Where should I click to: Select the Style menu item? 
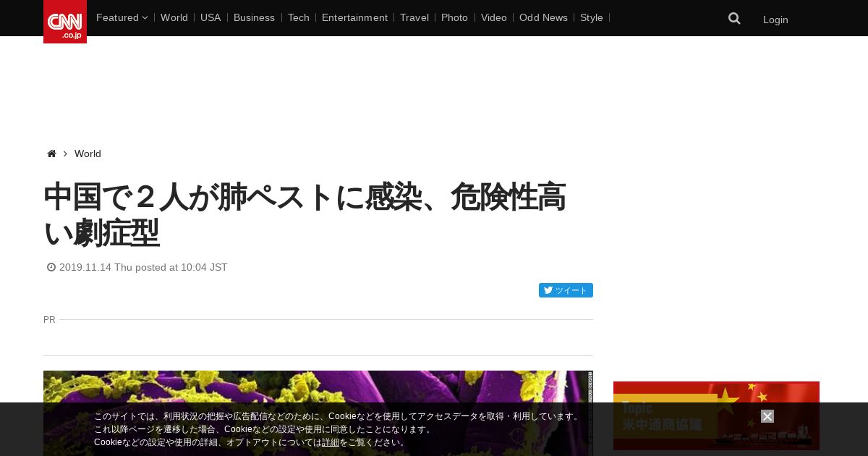click(x=592, y=17)
